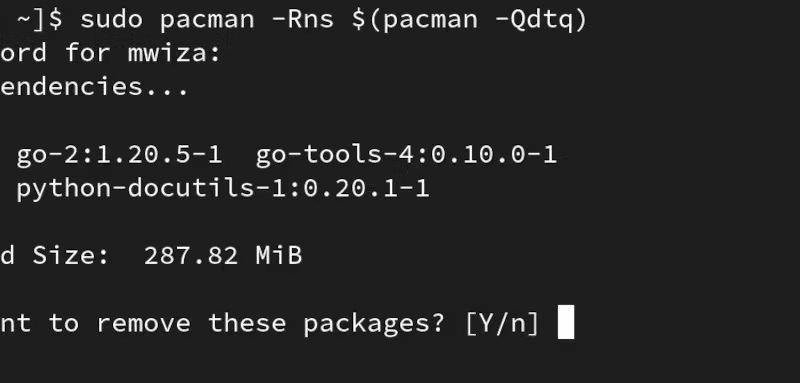This screenshot has height=383, width=800.
Task: Click the ~]$ shell prompt symbol
Action: click(x=40, y=19)
